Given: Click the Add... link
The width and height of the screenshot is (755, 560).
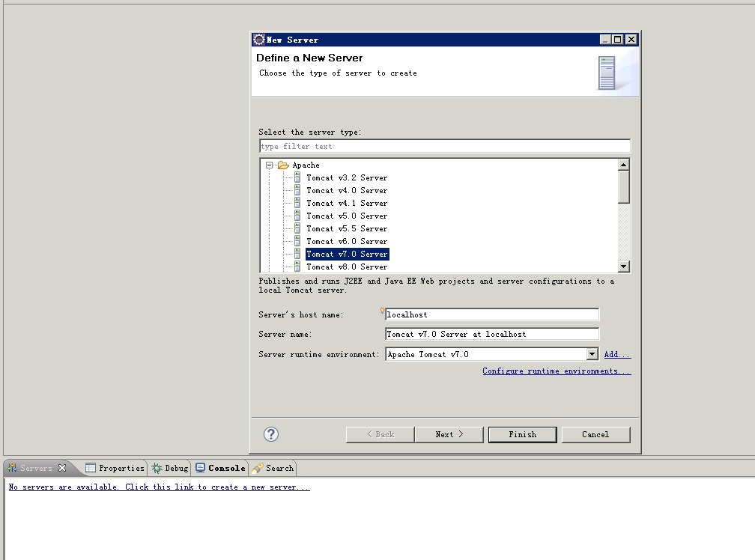Looking at the screenshot, I should coord(617,355).
